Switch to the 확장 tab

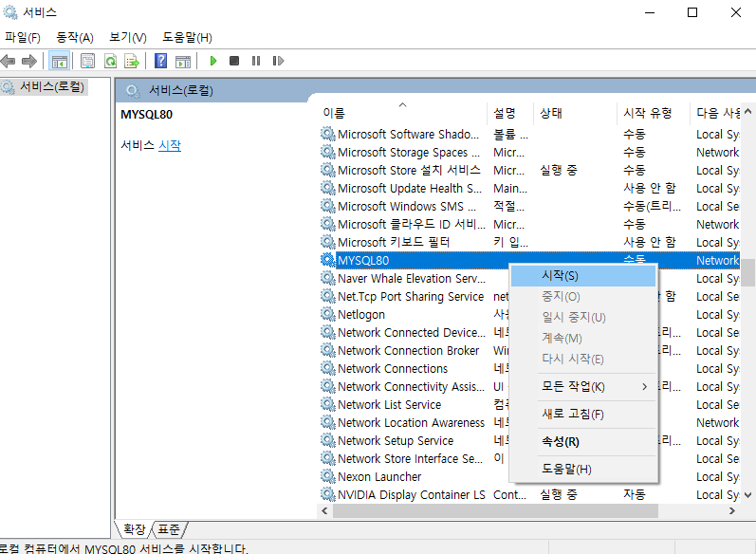pyautogui.click(x=134, y=529)
